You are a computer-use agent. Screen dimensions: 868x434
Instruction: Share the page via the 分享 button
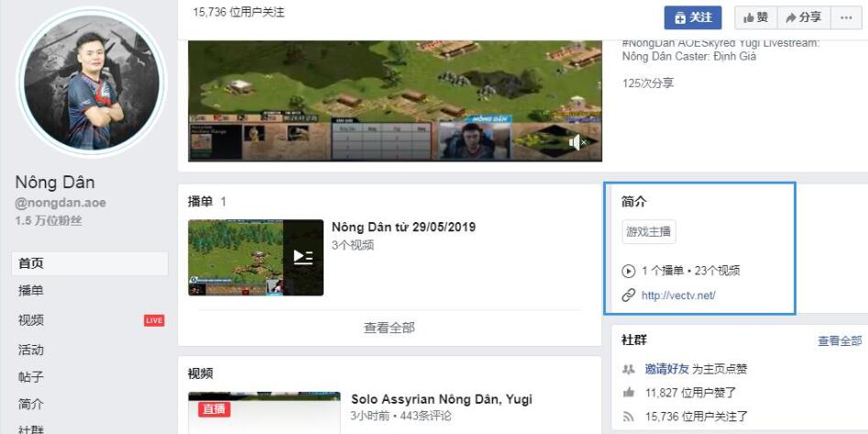click(x=802, y=17)
